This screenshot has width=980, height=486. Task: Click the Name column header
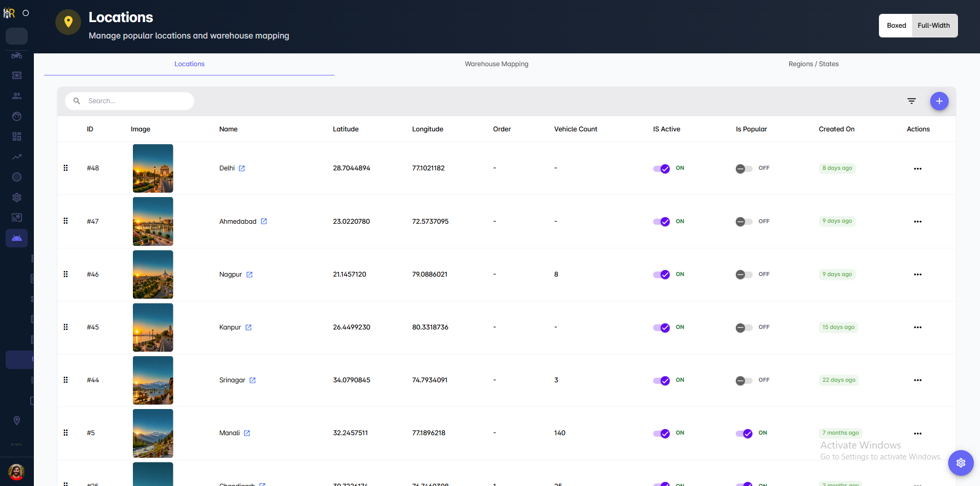pyautogui.click(x=228, y=129)
